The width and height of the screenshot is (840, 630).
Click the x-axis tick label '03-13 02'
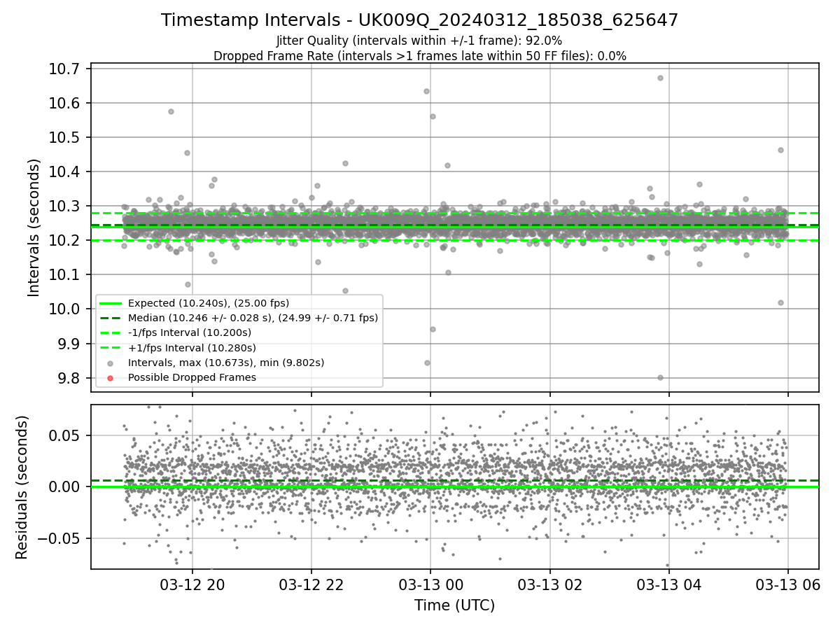click(549, 585)
